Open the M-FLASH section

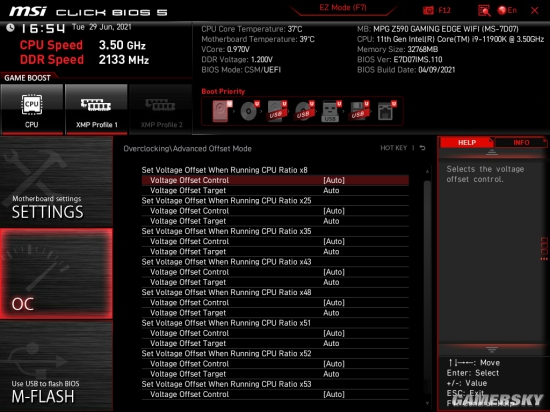[56, 366]
